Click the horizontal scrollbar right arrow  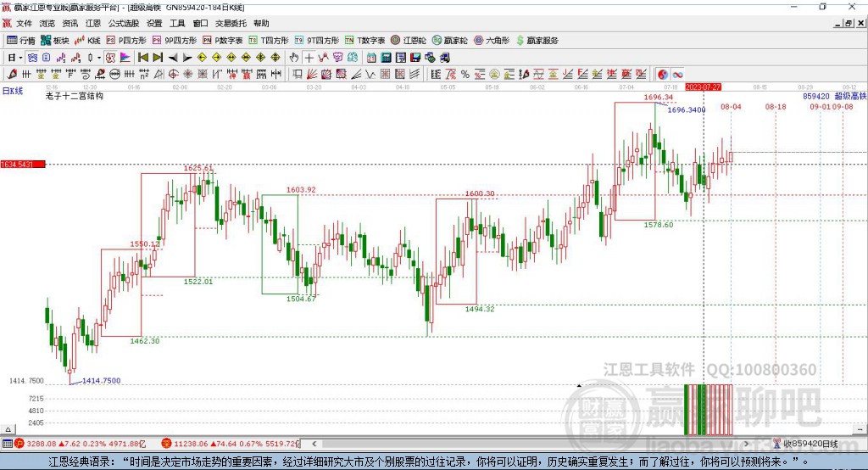pyautogui.click(x=746, y=444)
